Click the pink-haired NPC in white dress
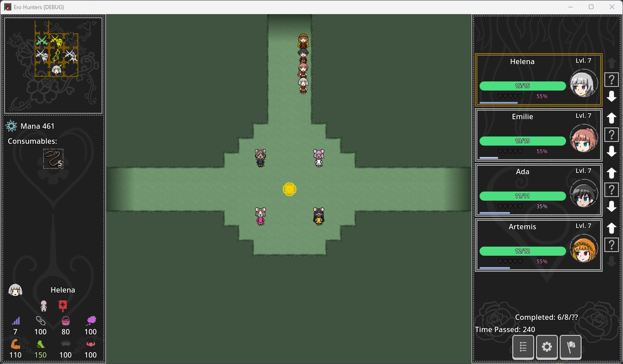This screenshot has height=364, width=623. pos(319,158)
